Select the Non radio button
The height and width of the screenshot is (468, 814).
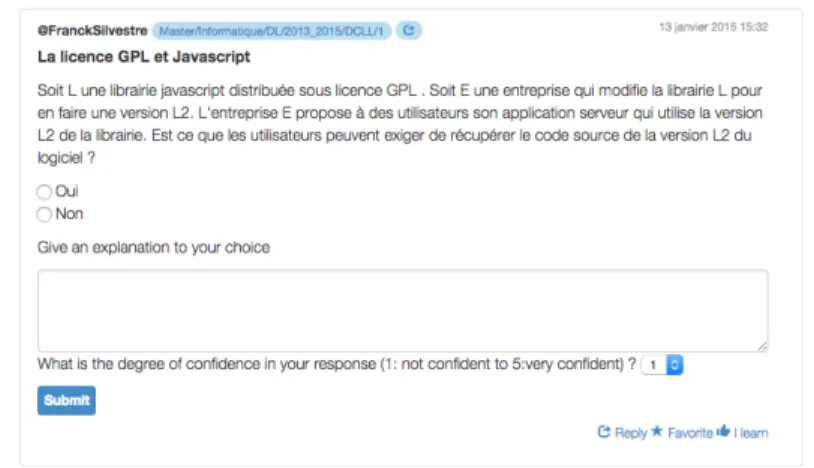point(44,214)
